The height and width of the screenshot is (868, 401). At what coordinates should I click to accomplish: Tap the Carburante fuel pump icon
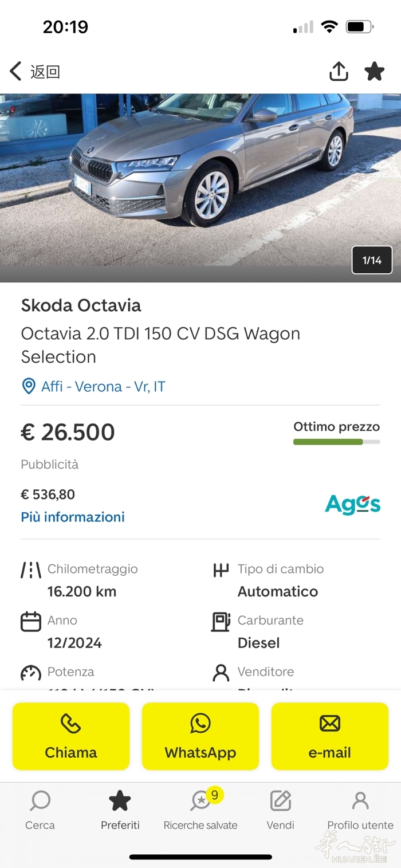point(221,621)
